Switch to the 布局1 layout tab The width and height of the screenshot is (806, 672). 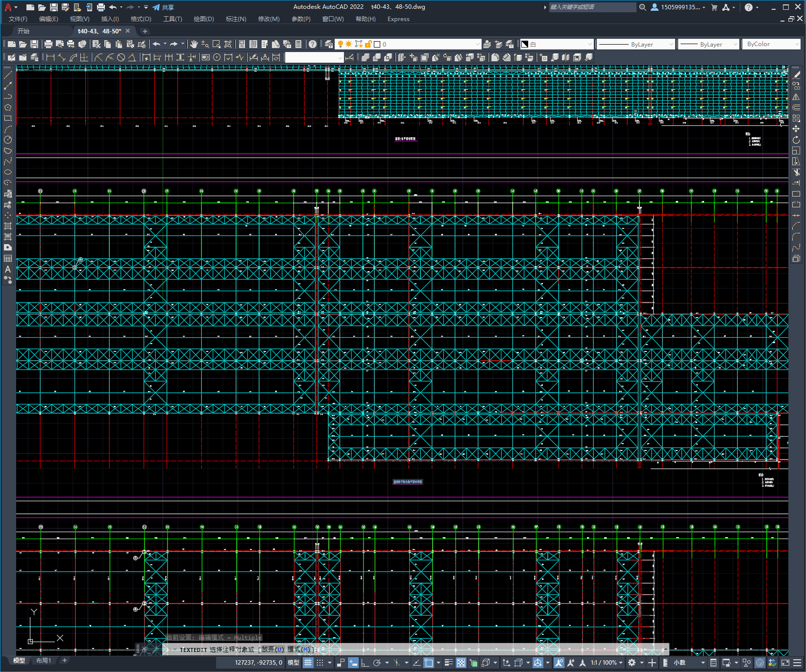tap(44, 661)
